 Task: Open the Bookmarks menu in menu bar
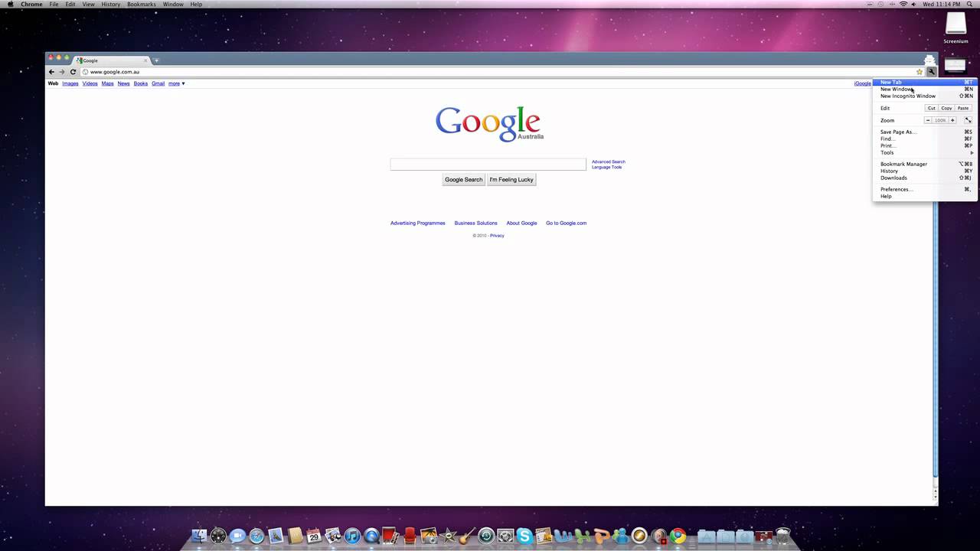pos(141,5)
